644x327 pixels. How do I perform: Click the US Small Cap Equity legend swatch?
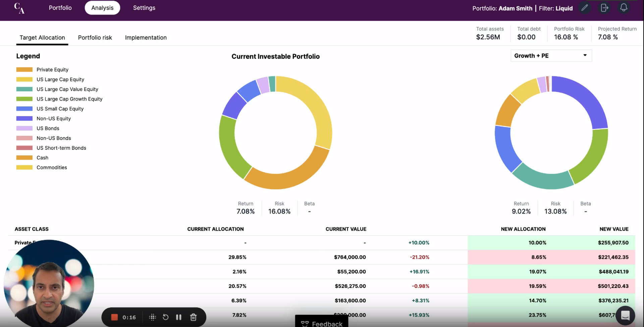pos(24,109)
